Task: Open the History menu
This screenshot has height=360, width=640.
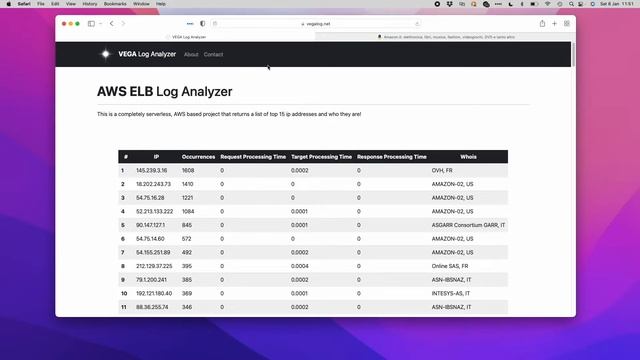Action: 90,4
